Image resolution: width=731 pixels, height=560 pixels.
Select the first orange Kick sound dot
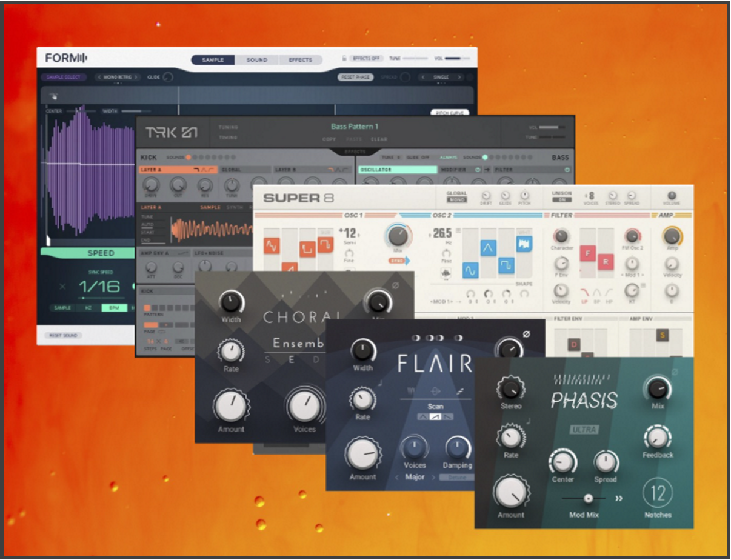click(188, 158)
